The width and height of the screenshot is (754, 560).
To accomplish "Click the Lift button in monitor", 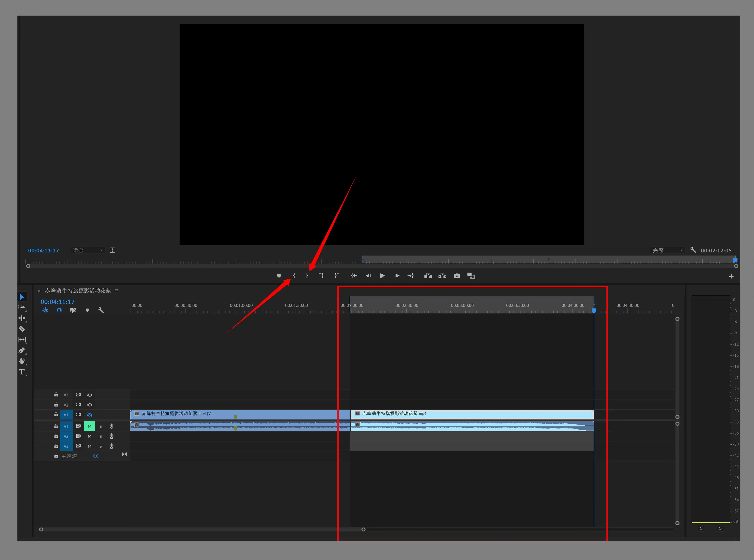I will click(428, 276).
